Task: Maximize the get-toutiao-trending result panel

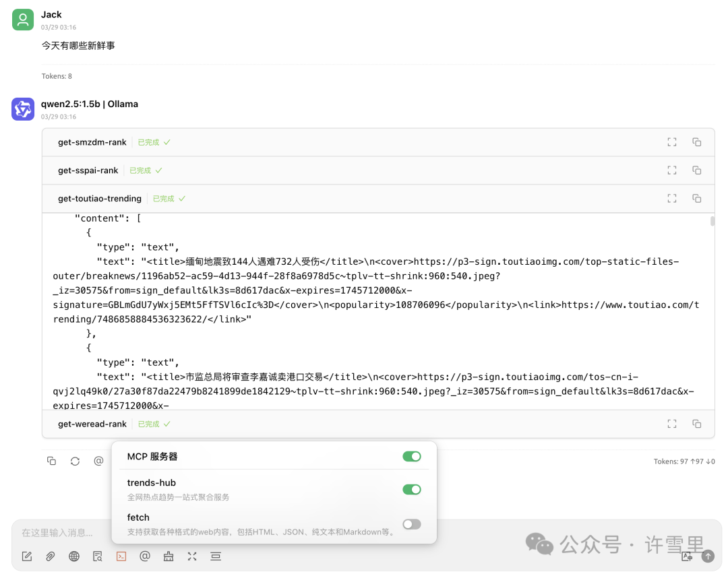Action: pyautogui.click(x=672, y=199)
